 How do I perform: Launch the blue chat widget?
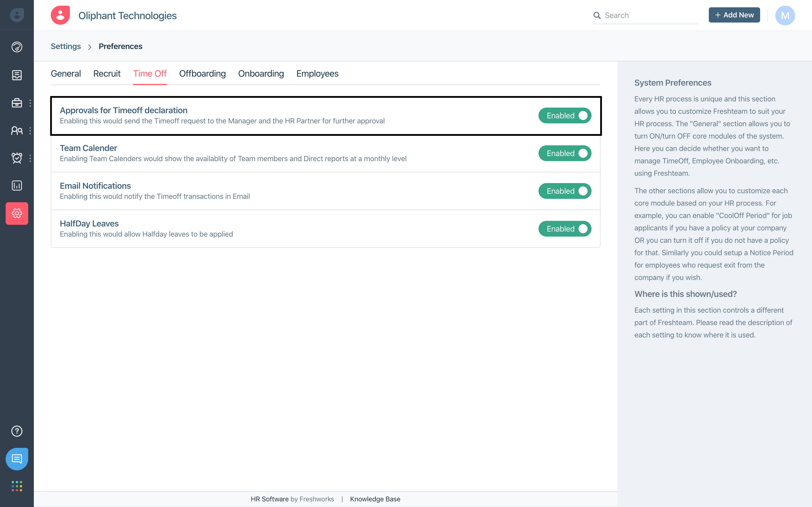click(x=17, y=459)
